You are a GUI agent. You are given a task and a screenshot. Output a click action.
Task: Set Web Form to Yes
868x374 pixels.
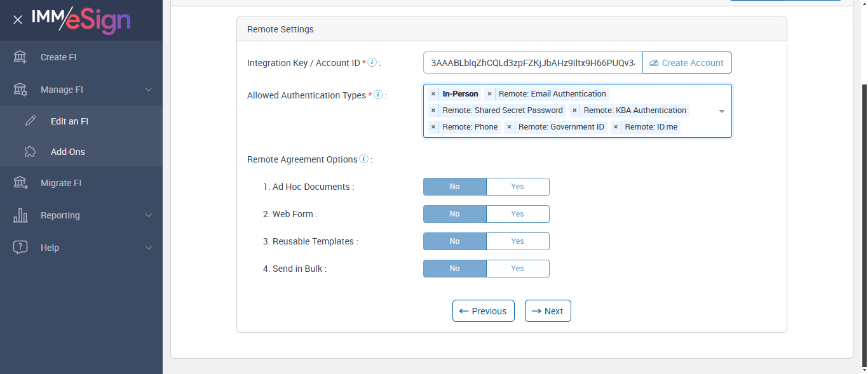pyautogui.click(x=517, y=214)
